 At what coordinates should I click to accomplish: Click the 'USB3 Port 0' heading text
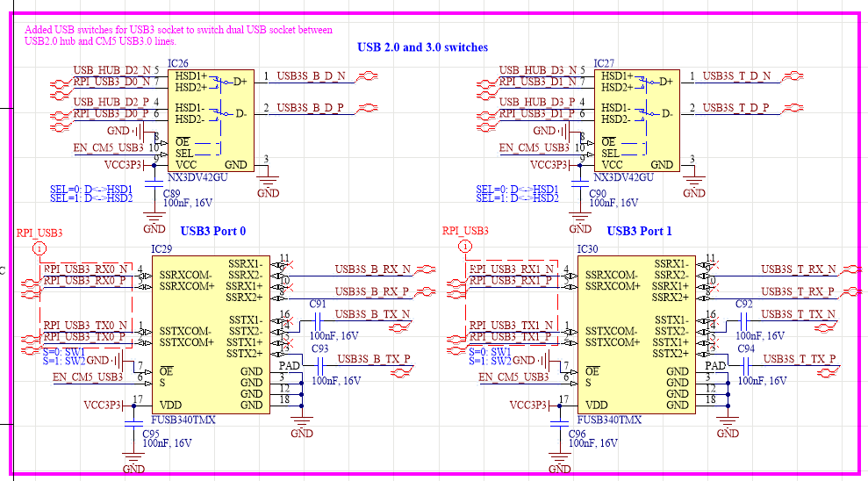(x=213, y=232)
